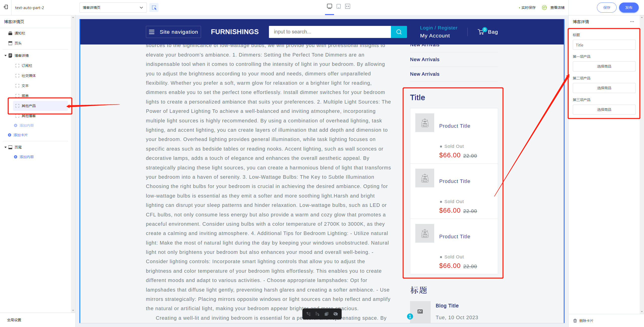Click the duplicate block icon
The height and width of the screenshot is (327, 644).
click(326, 314)
